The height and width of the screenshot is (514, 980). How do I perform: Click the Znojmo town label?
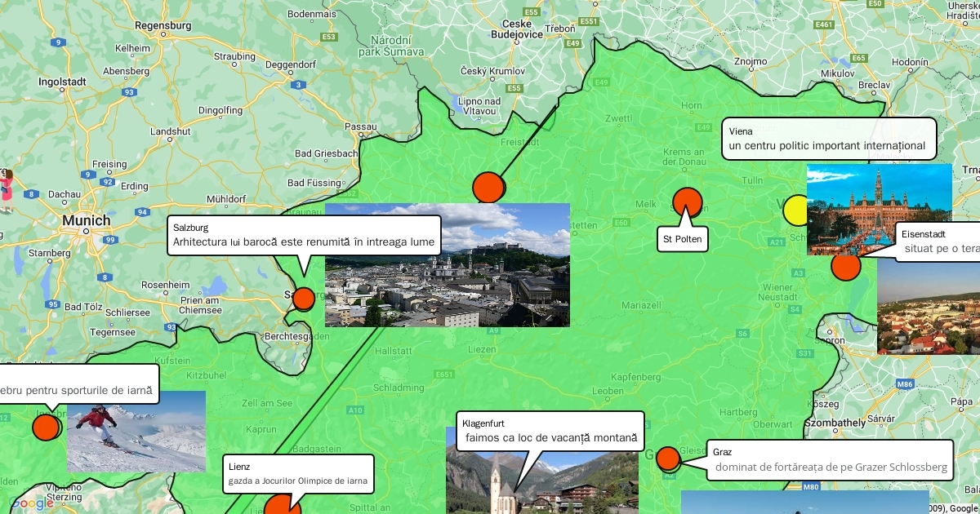[751, 61]
